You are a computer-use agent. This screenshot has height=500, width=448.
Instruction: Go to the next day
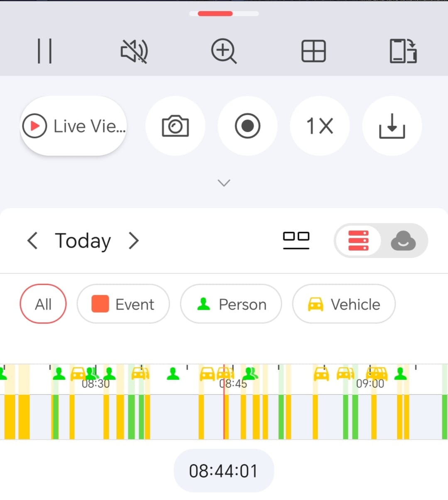pos(134,241)
